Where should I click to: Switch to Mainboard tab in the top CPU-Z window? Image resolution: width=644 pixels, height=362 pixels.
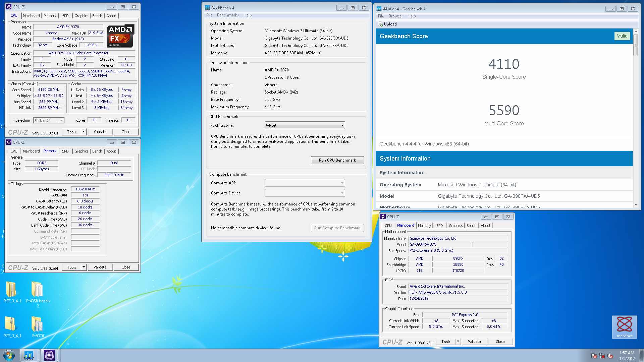coord(31,16)
